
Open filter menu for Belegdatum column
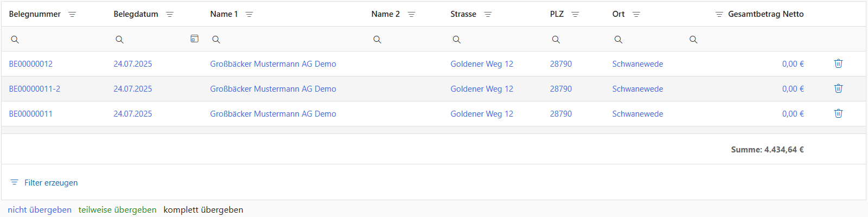170,15
